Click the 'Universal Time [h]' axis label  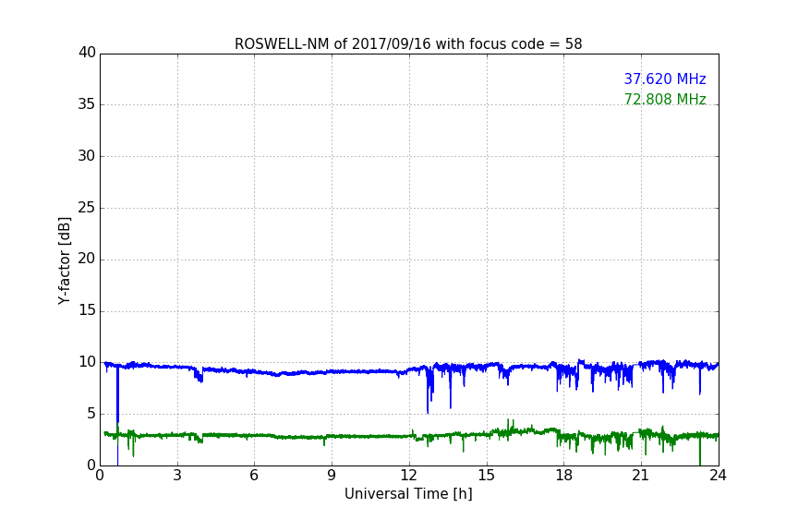408,494
